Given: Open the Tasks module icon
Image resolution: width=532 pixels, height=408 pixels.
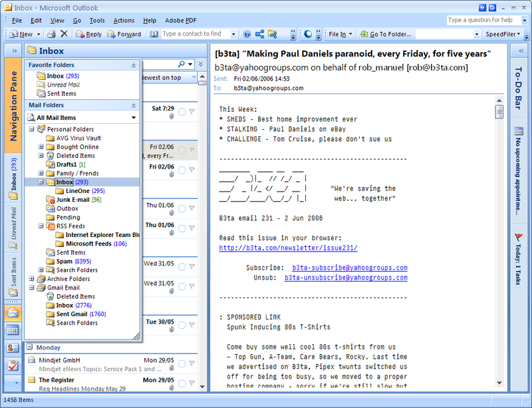Looking at the screenshot, I should [x=13, y=365].
